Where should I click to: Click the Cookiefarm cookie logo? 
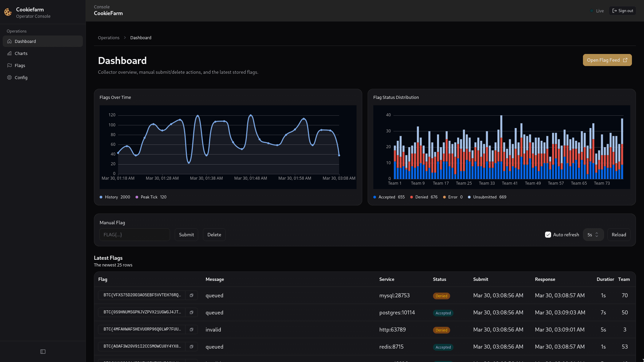(8, 12)
